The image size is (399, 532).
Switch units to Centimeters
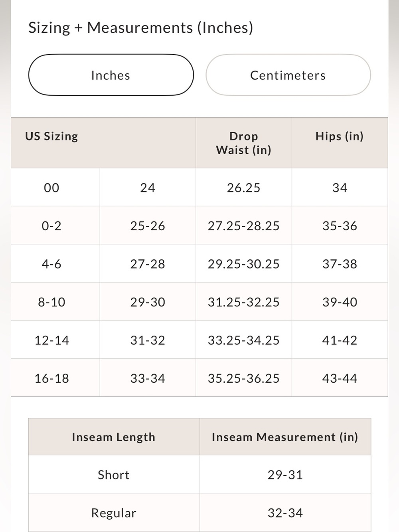288,75
